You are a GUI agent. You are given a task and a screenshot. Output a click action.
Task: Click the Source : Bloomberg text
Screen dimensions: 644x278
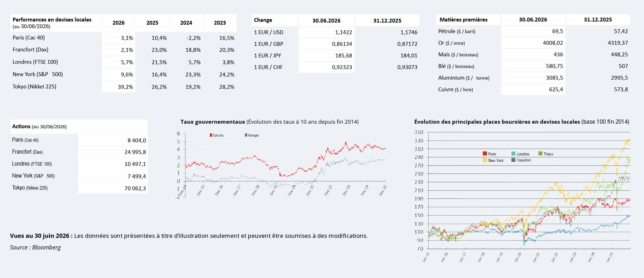click(35, 247)
